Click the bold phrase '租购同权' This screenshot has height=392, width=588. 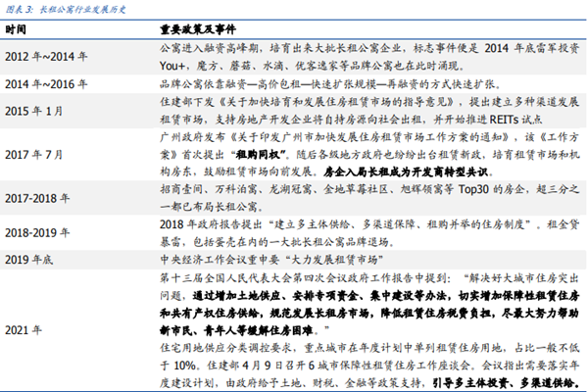coord(259,155)
